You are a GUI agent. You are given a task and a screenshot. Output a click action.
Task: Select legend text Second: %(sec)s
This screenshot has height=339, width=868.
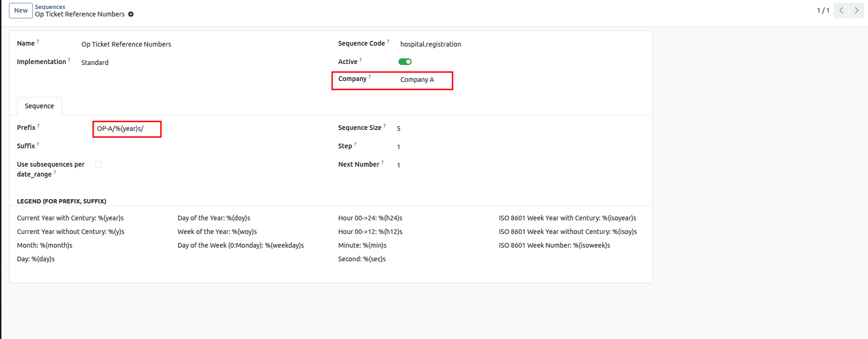[x=362, y=259]
